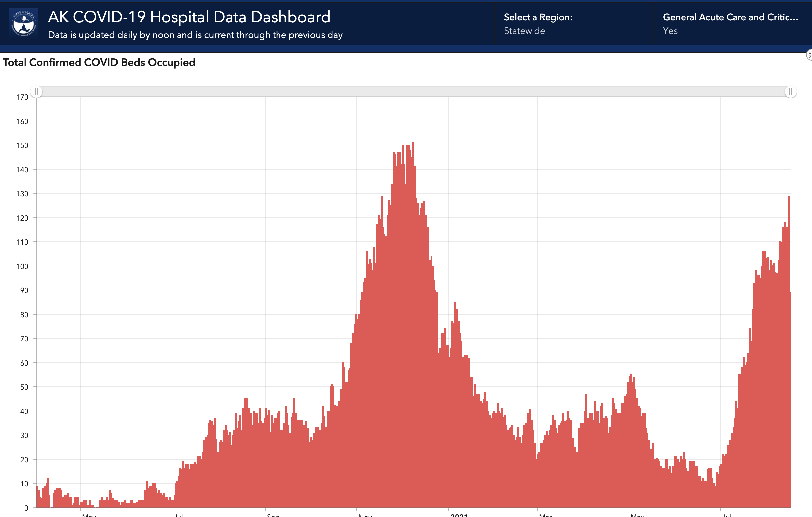Click the left date range slider handle
Viewport: 812px width, 517px height.
[x=36, y=92]
